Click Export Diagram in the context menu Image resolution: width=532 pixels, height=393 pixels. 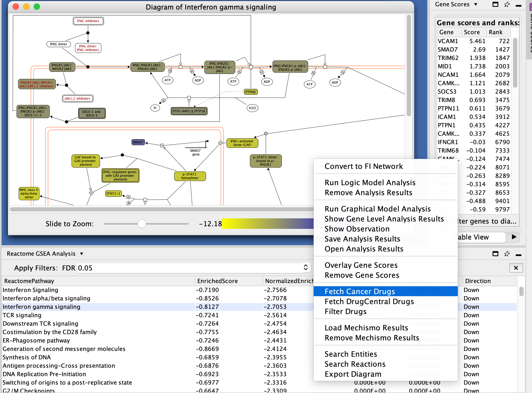[353, 374]
